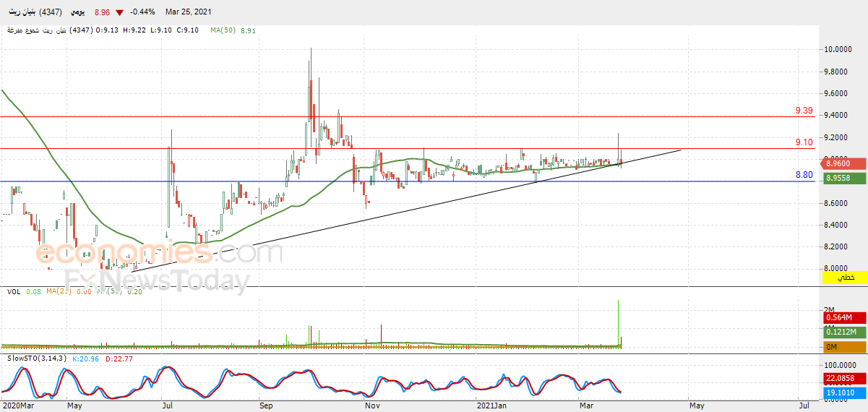Click the stochastic 'D:22.77' value
This screenshot has width=868, height=412.
pyautogui.click(x=118, y=358)
